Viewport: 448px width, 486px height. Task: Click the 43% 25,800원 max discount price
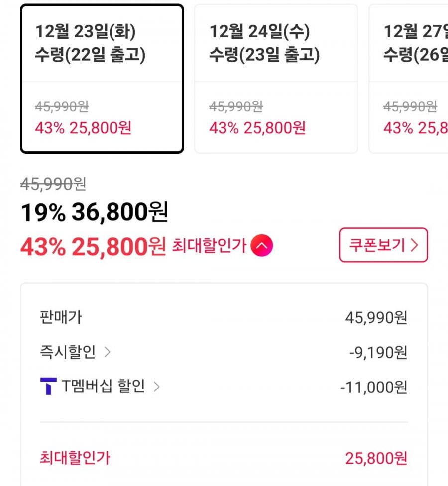[x=93, y=246]
